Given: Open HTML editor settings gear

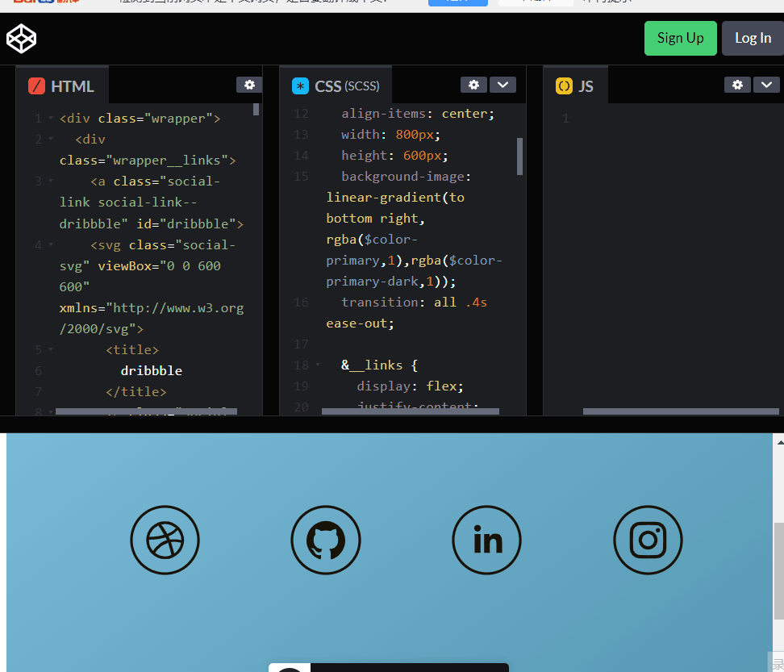Looking at the screenshot, I should 249,85.
